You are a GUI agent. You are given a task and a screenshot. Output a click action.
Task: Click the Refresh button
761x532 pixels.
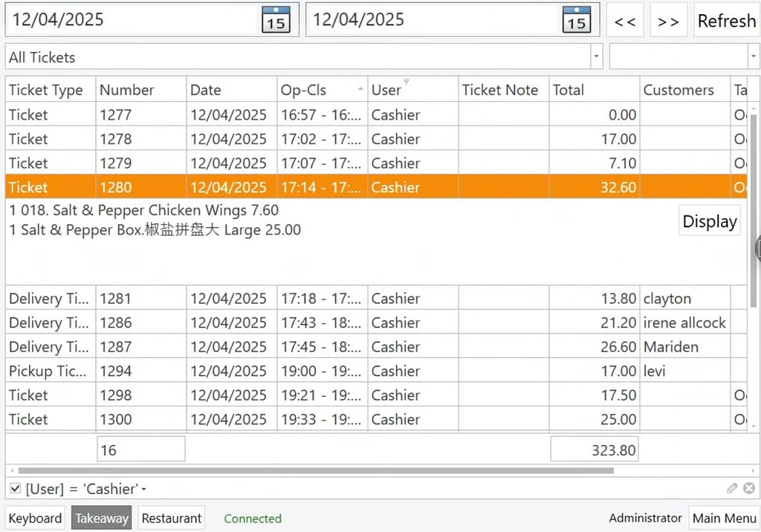726,20
